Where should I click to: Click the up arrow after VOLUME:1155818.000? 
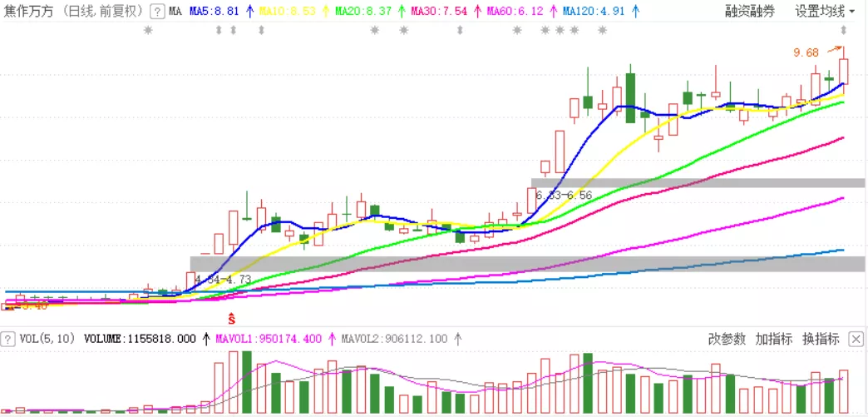[205, 339]
